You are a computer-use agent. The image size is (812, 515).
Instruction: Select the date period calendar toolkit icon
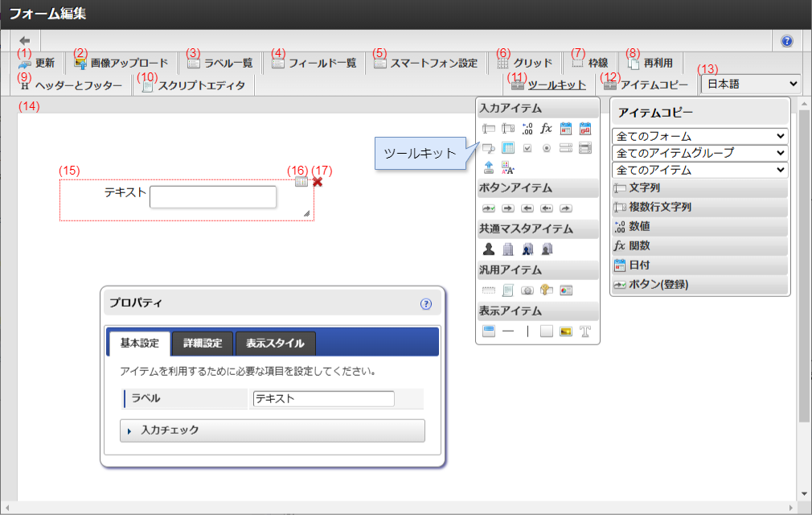point(585,129)
